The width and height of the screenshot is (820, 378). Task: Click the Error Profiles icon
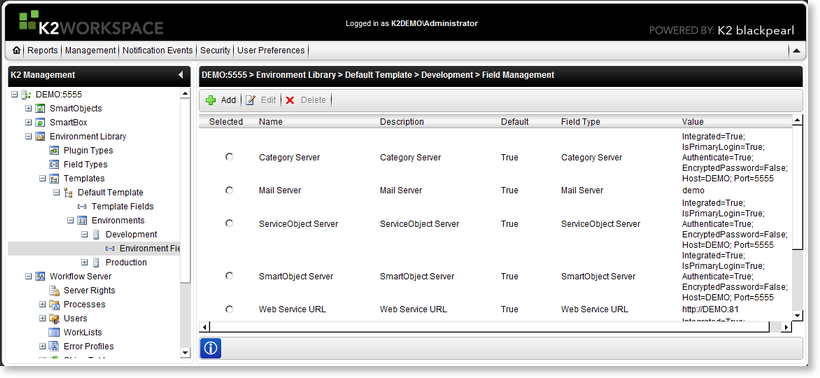(x=54, y=347)
